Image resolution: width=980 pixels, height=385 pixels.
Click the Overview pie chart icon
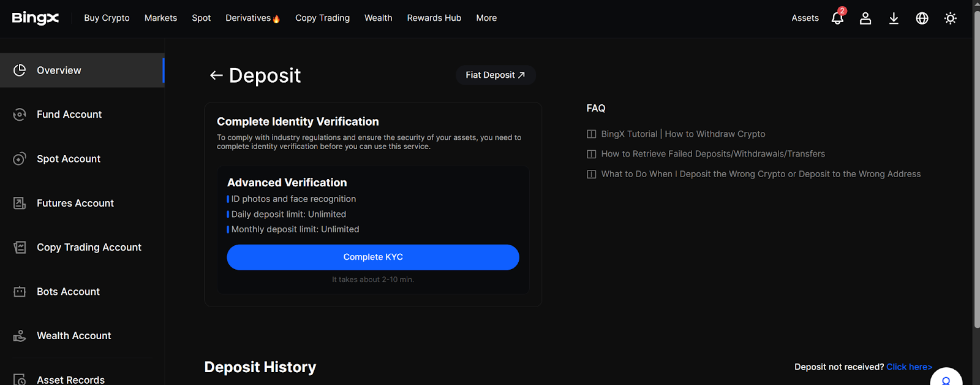(20, 70)
